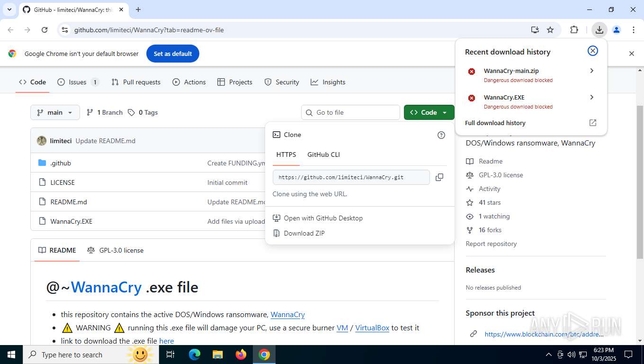Open Task View on the taskbar

tap(170, 355)
